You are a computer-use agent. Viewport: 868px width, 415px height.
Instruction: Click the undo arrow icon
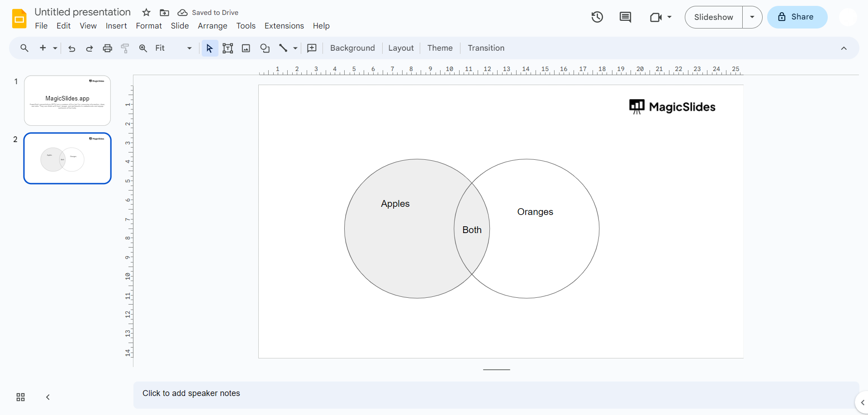[71, 48]
